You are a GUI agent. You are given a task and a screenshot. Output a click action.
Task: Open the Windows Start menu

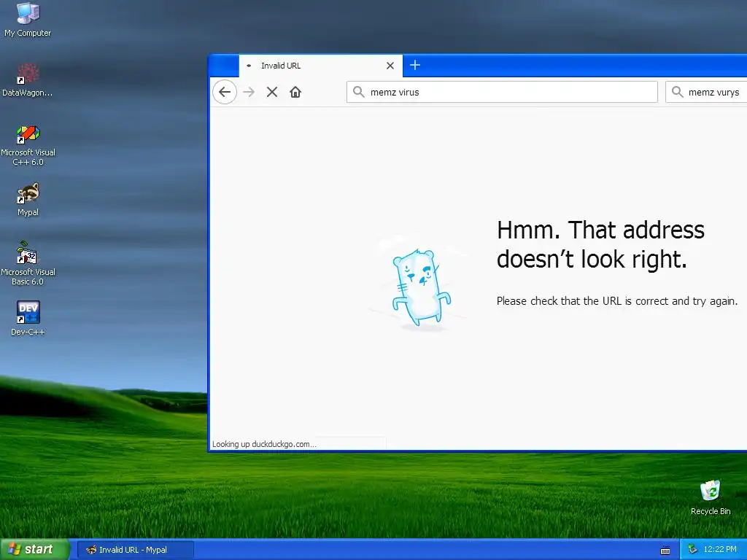(x=35, y=550)
